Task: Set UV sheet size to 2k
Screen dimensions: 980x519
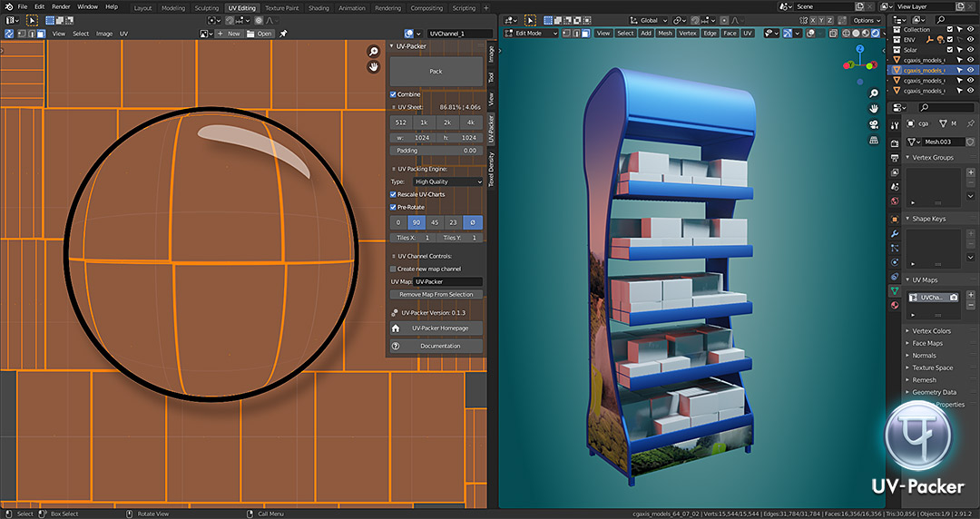Action: pos(447,122)
